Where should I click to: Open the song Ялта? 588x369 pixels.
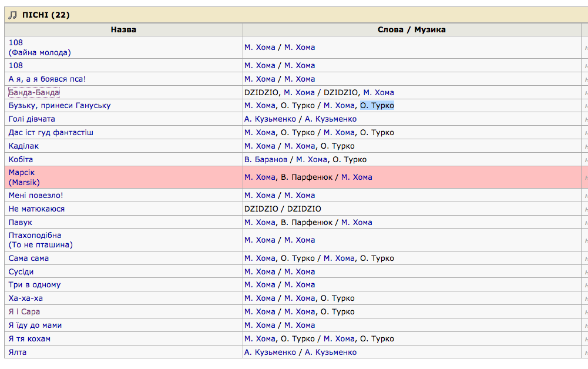click(17, 353)
